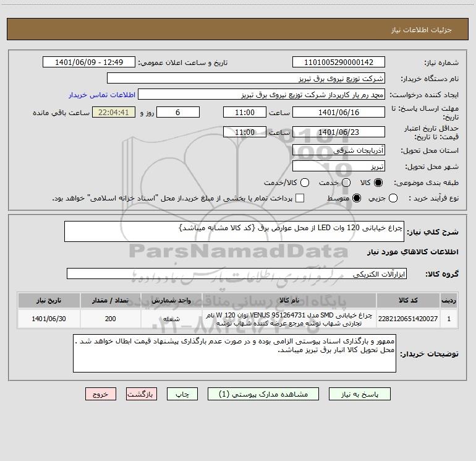The image size is (476, 461).
Task: Open اطلاعات تماس خریدار link
Action: (x=102, y=95)
